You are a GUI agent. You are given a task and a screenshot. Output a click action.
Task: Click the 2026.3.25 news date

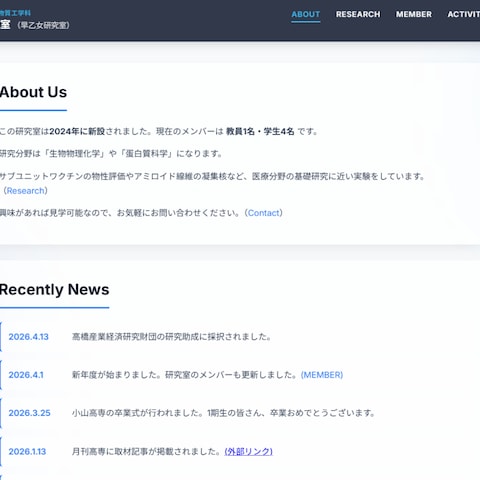pyautogui.click(x=29, y=413)
